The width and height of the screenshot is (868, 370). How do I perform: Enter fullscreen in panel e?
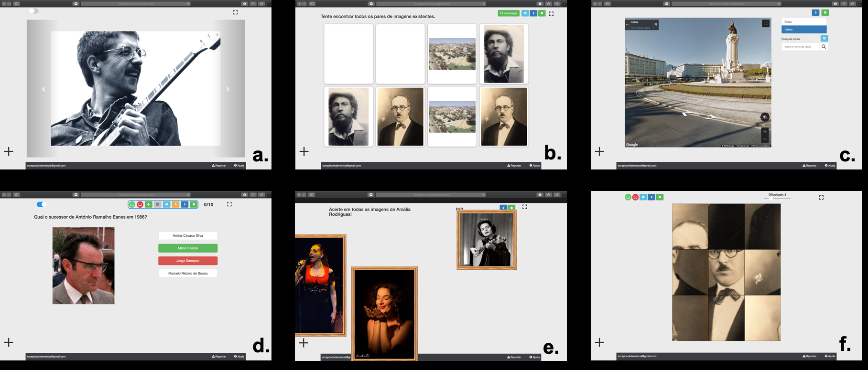[x=524, y=207]
